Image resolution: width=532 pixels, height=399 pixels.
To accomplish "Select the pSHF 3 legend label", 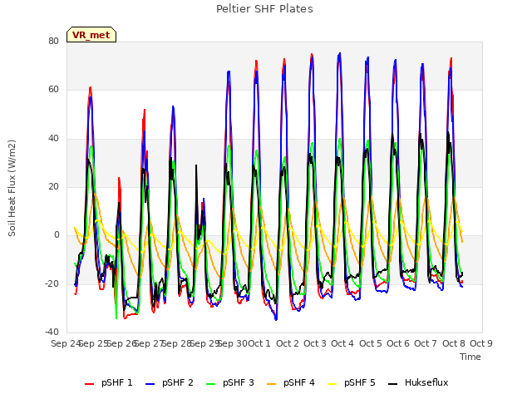I will click(x=239, y=382).
